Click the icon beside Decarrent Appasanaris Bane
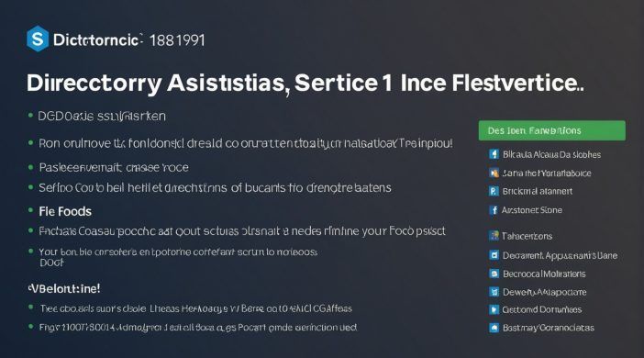 click(x=494, y=255)
